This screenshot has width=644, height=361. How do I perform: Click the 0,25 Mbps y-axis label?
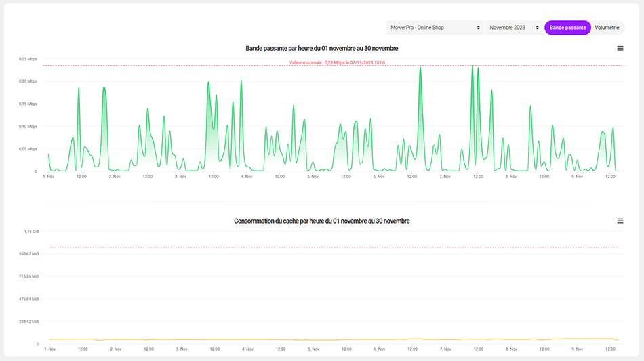28,59
